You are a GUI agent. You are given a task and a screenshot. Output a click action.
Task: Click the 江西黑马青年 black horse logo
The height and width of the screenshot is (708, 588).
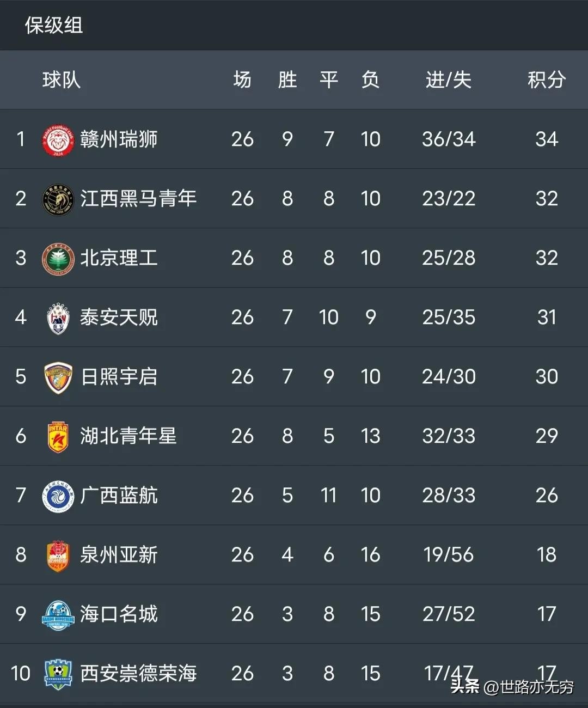click(x=58, y=199)
